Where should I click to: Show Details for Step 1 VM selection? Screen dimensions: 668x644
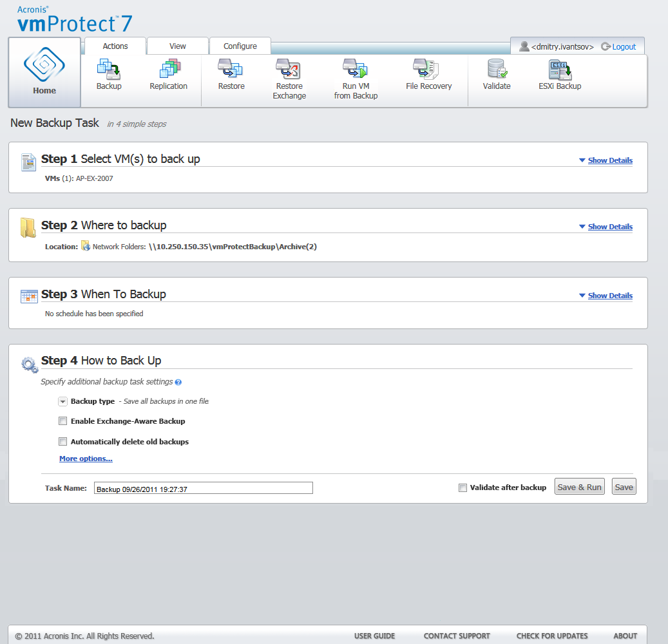609,160
